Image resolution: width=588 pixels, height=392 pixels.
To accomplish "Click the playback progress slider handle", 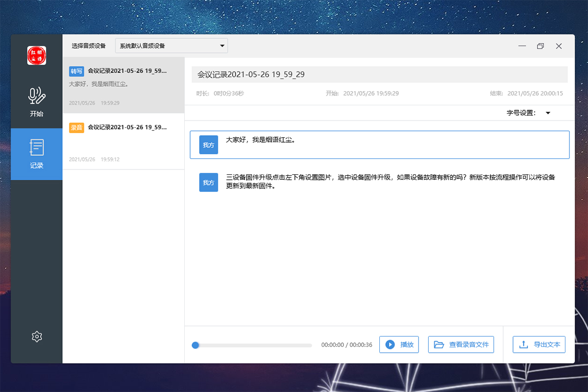I will point(196,345).
